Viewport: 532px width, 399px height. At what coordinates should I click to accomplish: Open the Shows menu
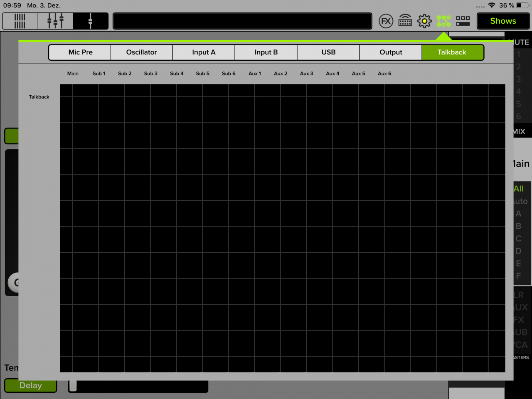(503, 21)
